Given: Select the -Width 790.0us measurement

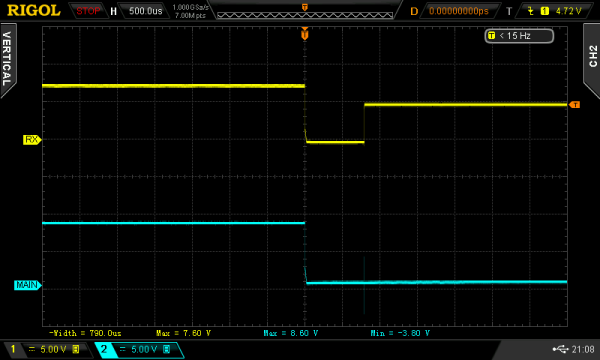Looking at the screenshot, I should (86, 333).
